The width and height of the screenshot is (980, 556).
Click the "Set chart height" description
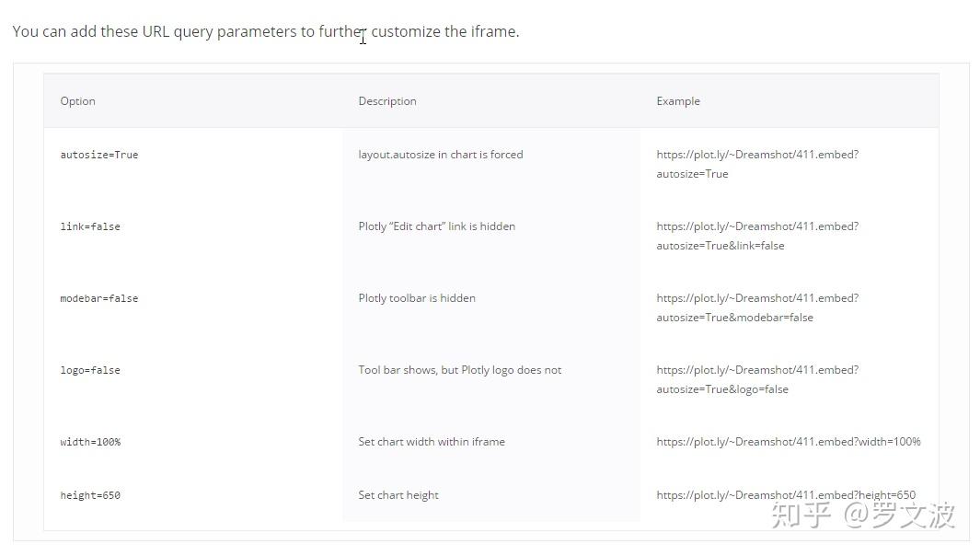pyautogui.click(x=398, y=495)
